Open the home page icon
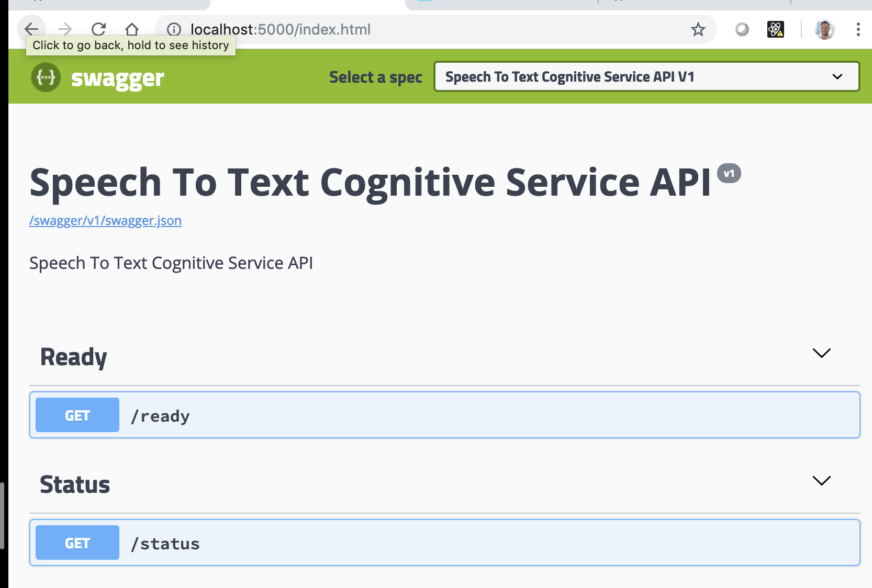Screen dimensions: 872x588 tap(132, 29)
